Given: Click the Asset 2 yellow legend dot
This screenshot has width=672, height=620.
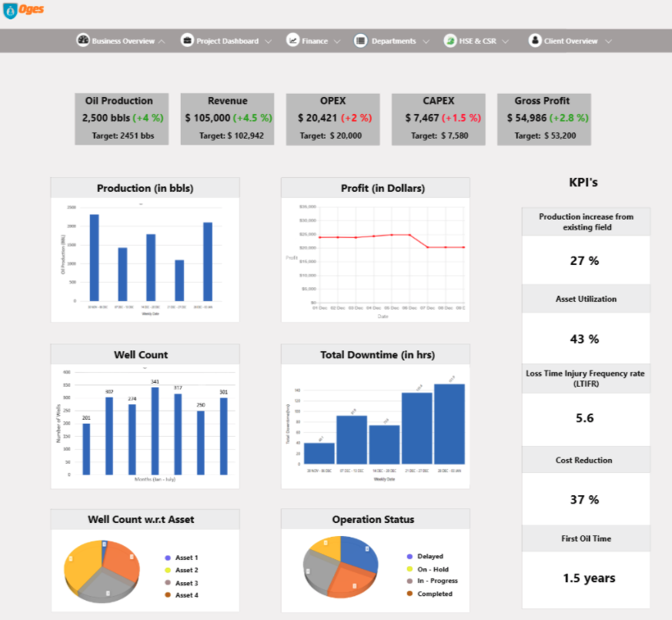Looking at the screenshot, I should click(x=168, y=570).
